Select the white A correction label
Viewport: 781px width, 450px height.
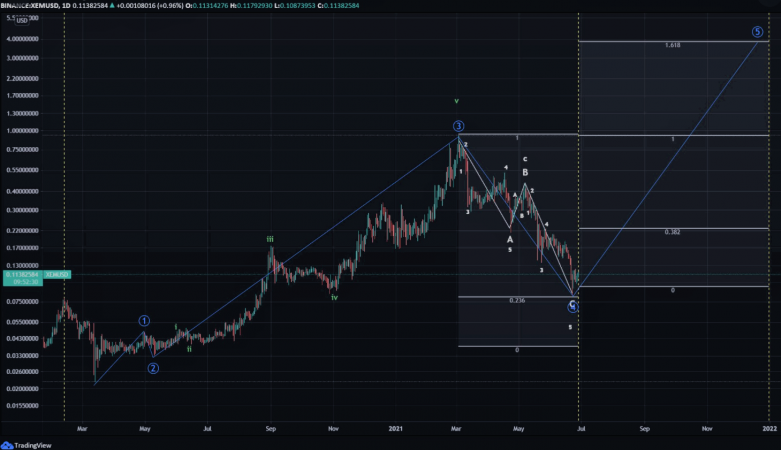point(509,239)
